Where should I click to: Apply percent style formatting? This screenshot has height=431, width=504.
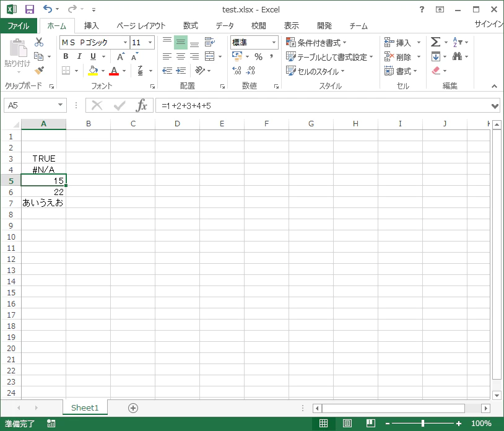258,56
